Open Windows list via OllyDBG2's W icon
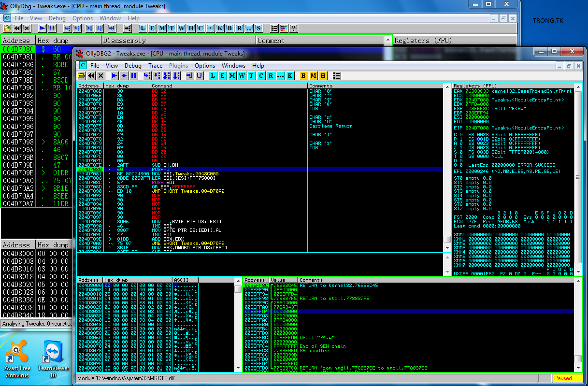The height and width of the screenshot is (386, 588). pyautogui.click(x=242, y=76)
